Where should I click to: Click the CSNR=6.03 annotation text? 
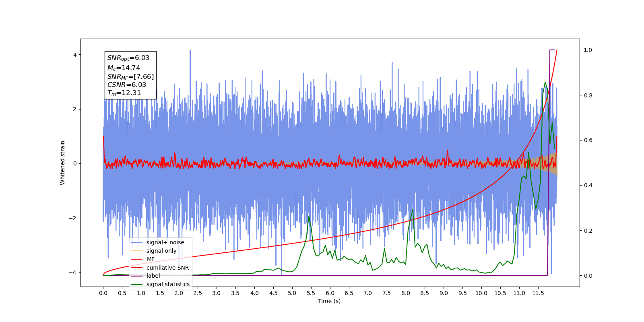coord(127,85)
